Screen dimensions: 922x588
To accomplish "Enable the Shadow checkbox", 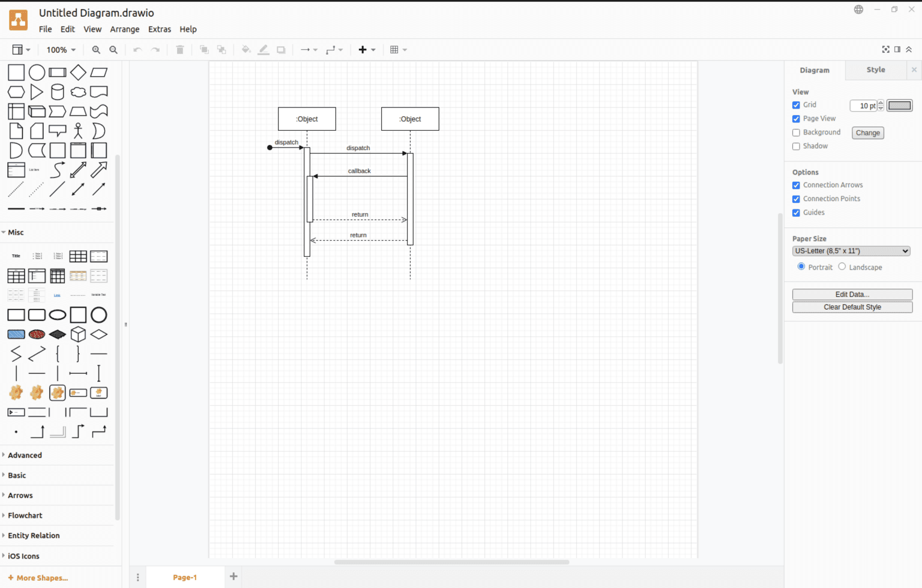I will [796, 146].
